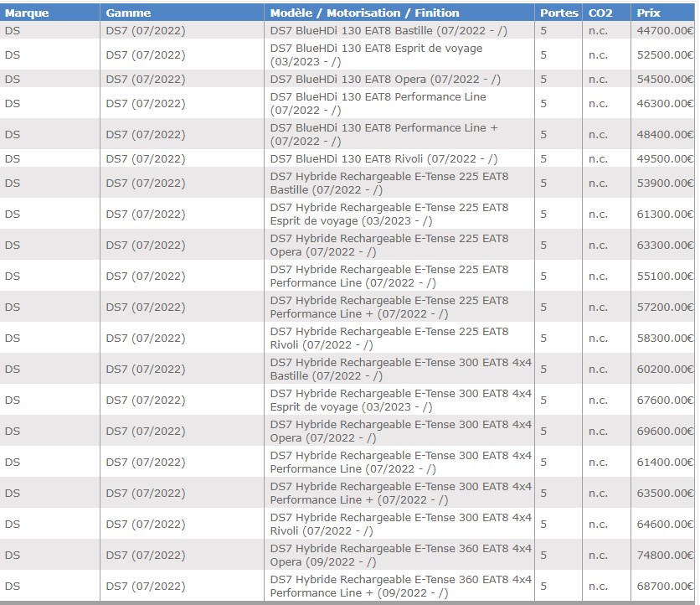Viewport: 700px width, 605px height.
Task: Select E-Tense 225 EAT8 Esprit de voyage
Action: point(389,214)
